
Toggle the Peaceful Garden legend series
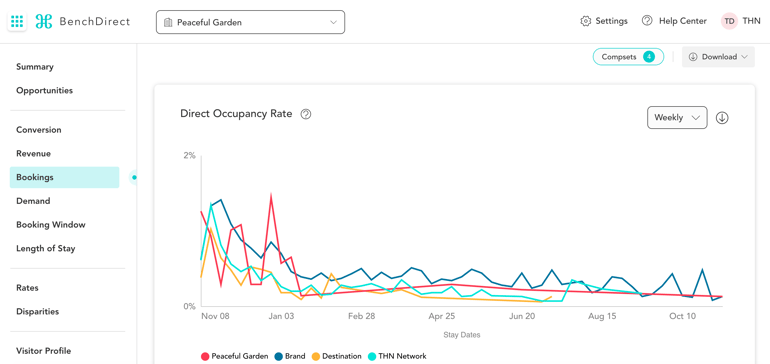[x=235, y=356]
